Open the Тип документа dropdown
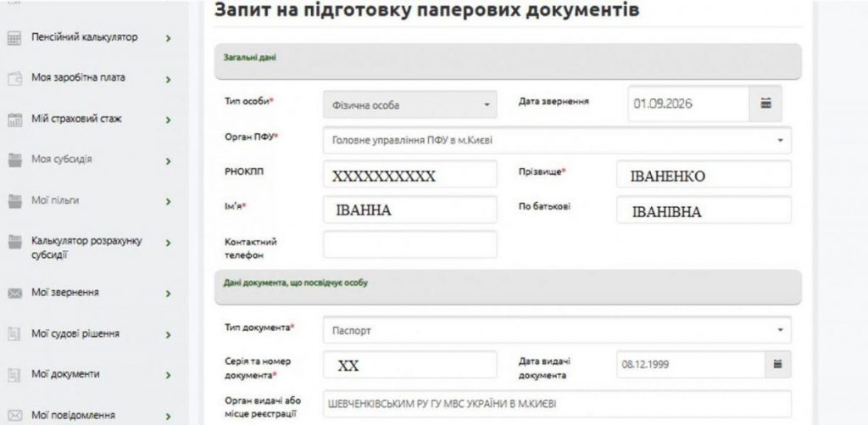Screen dimensions: 868x425 pyautogui.click(x=557, y=330)
